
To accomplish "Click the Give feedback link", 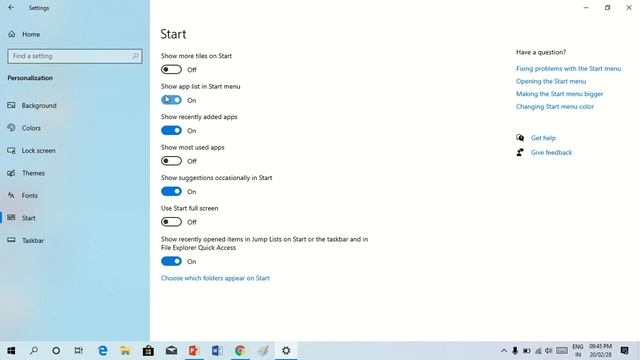I will [x=551, y=153].
